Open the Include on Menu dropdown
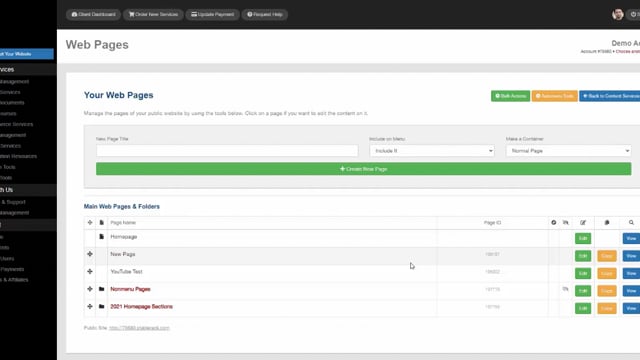The width and height of the screenshot is (640, 360). (432, 151)
